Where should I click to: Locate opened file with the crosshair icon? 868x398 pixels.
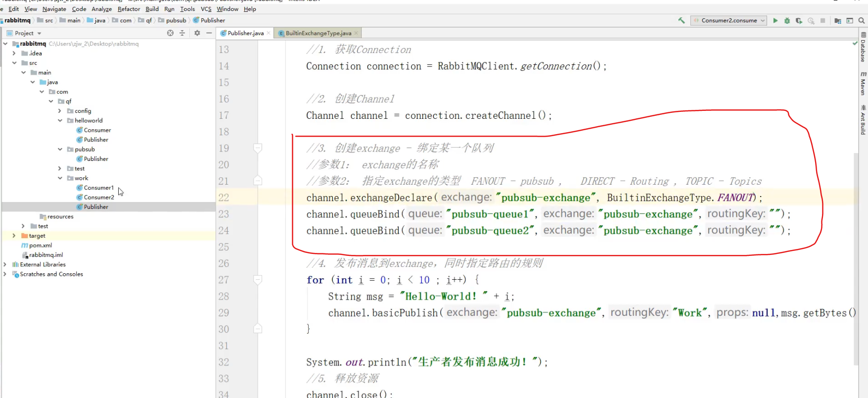pos(170,33)
